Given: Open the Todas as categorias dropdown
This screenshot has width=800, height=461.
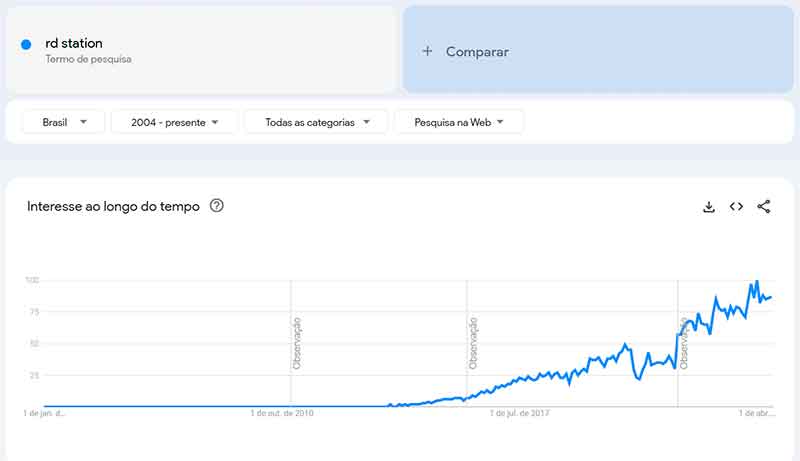Looking at the screenshot, I should (x=316, y=122).
